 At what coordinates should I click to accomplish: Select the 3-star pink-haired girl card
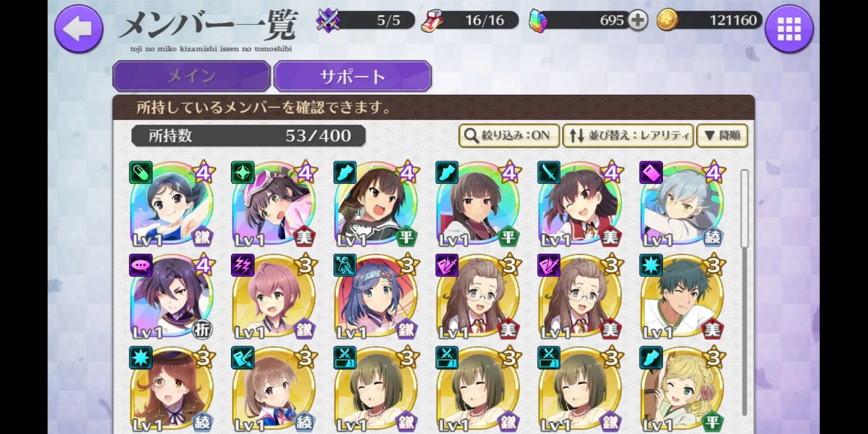(x=274, y=297)
